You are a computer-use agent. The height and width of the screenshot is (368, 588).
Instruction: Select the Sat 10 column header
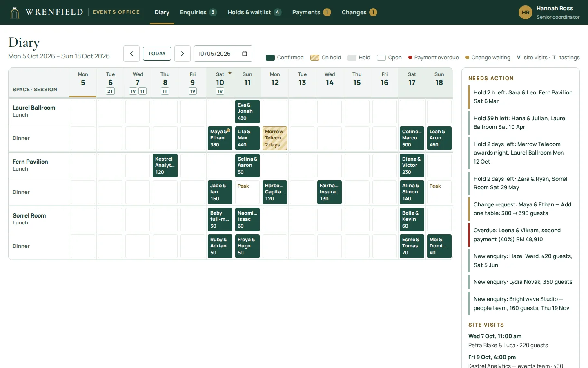[x=220, y=83]
